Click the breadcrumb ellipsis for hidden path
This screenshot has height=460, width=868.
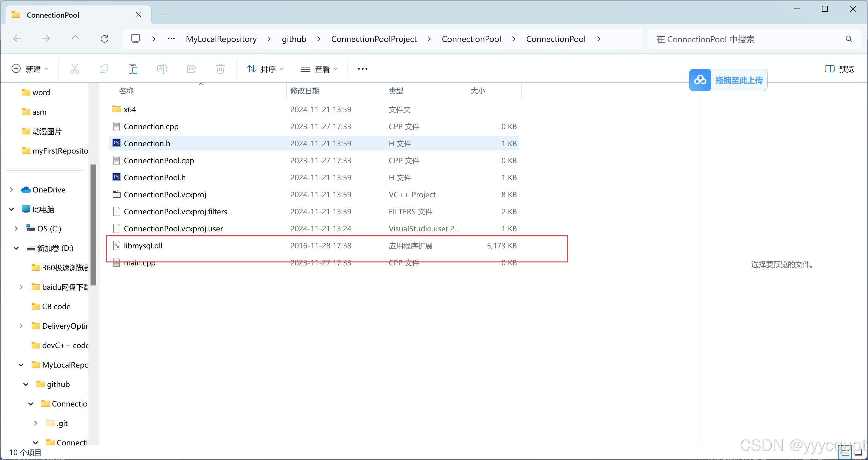point(171,39)
